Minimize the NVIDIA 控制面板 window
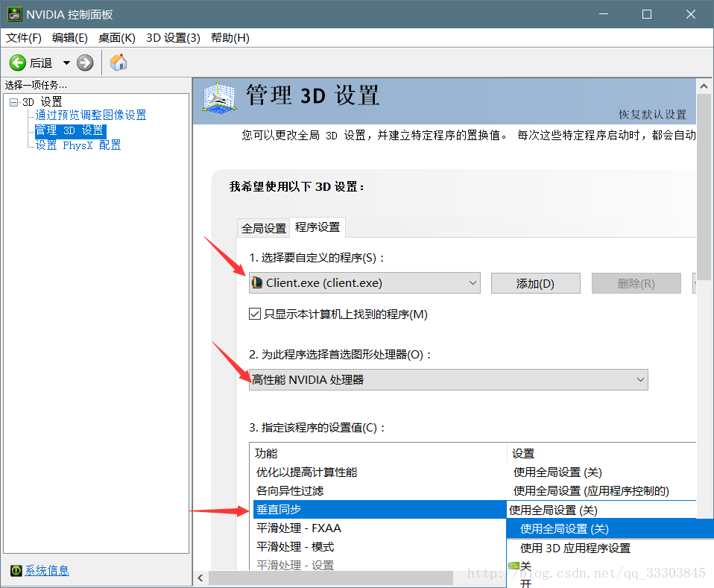 coord(604,14)
